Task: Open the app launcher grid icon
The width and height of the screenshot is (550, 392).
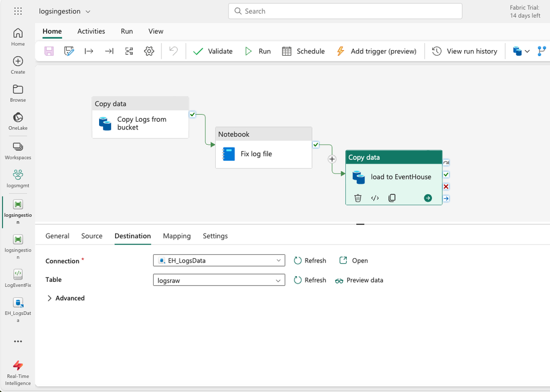Action: (18, 11)
